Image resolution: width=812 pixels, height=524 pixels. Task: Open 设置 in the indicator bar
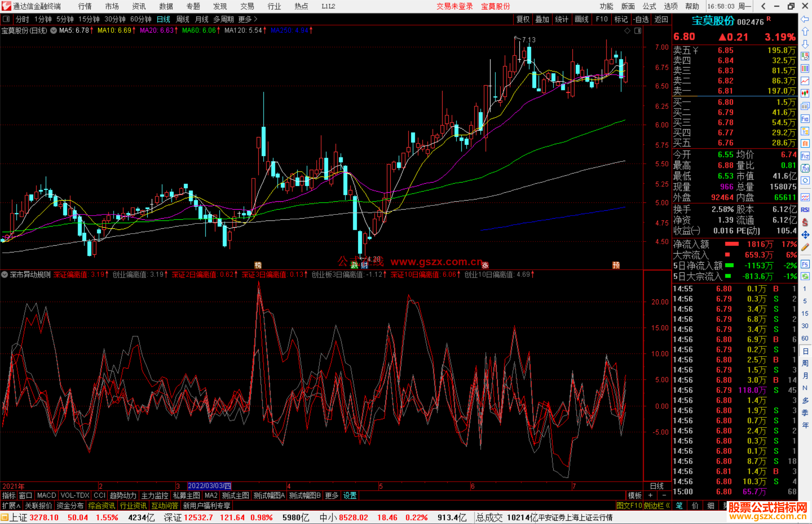[350, 495]
